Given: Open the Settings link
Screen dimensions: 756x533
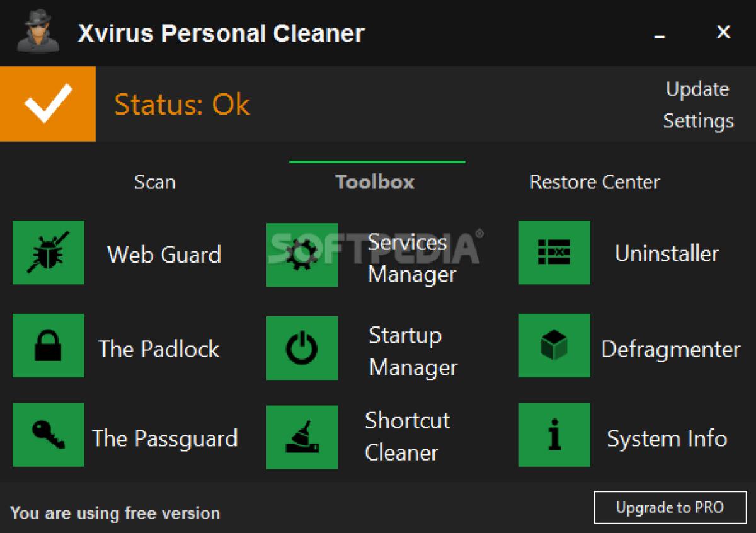Looking at the screenshot, I should pos(698,120).
